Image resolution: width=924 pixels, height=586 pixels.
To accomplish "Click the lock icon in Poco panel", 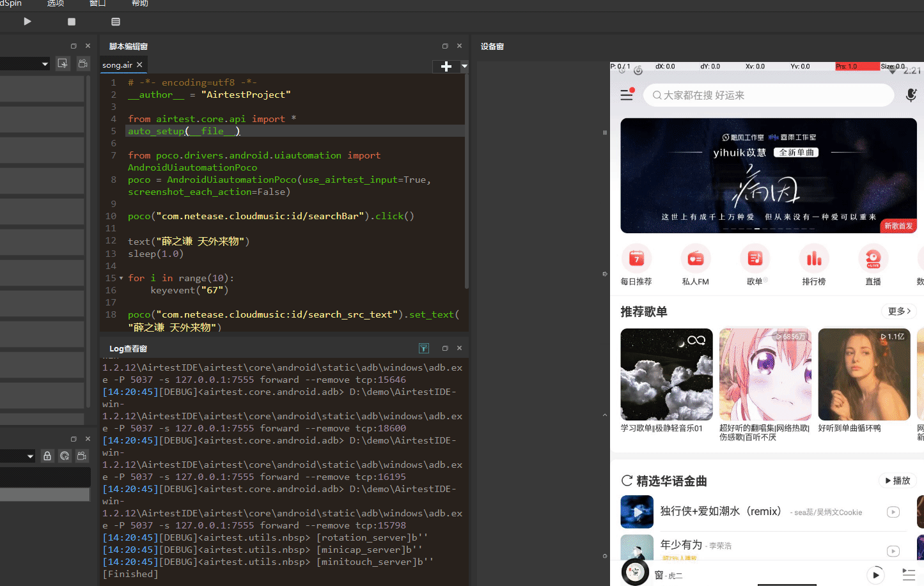I will click(47, 456).
